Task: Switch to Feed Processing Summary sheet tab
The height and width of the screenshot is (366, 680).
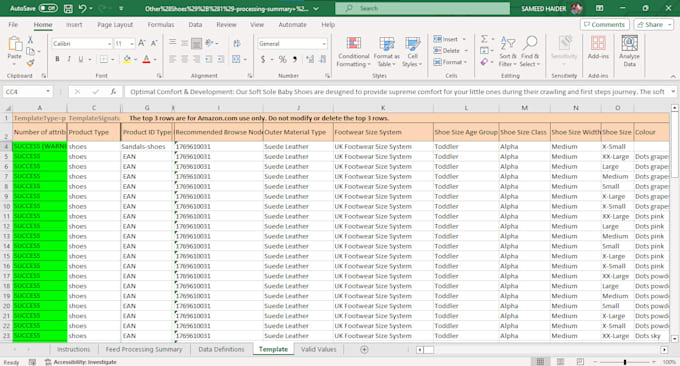Action: [x=144, y=349]
